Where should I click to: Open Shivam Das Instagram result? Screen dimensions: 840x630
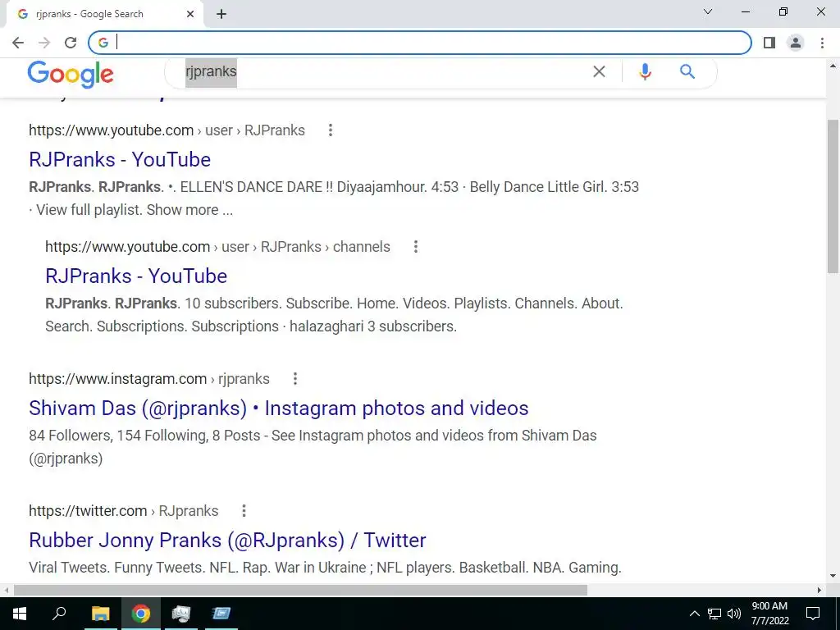(279, 409)
